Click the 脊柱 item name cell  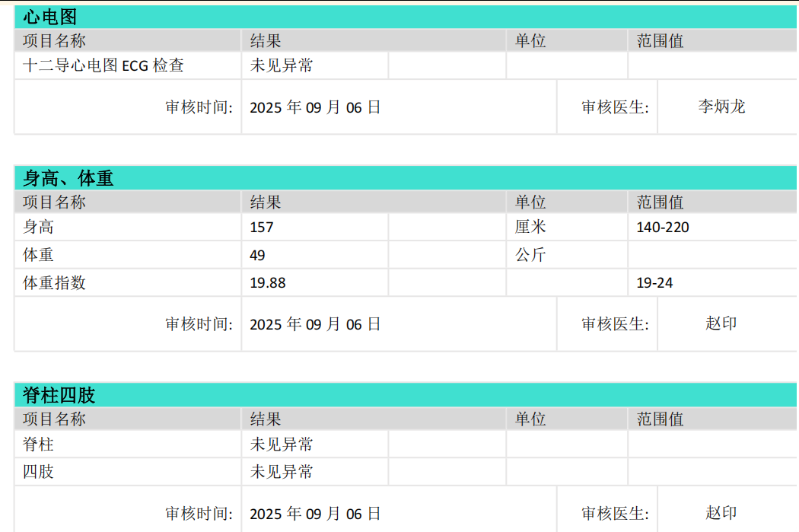click(39, 444)
